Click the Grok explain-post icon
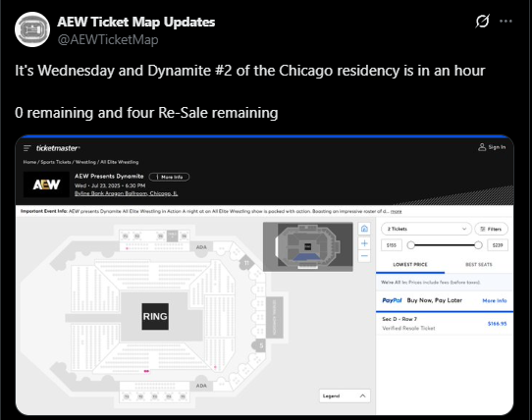This screenshot has width=532, height=420. (482, 21)
